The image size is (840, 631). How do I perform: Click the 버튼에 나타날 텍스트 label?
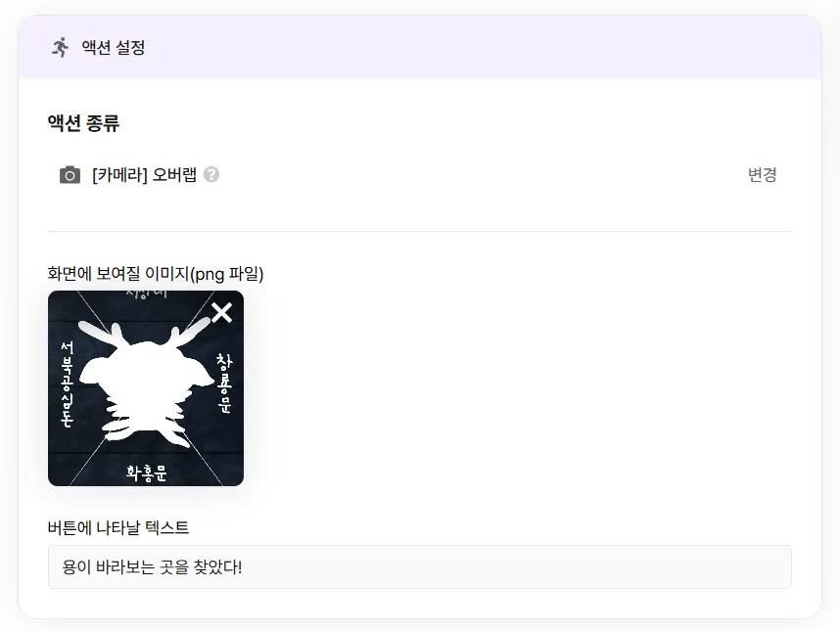tap(118, 527)
